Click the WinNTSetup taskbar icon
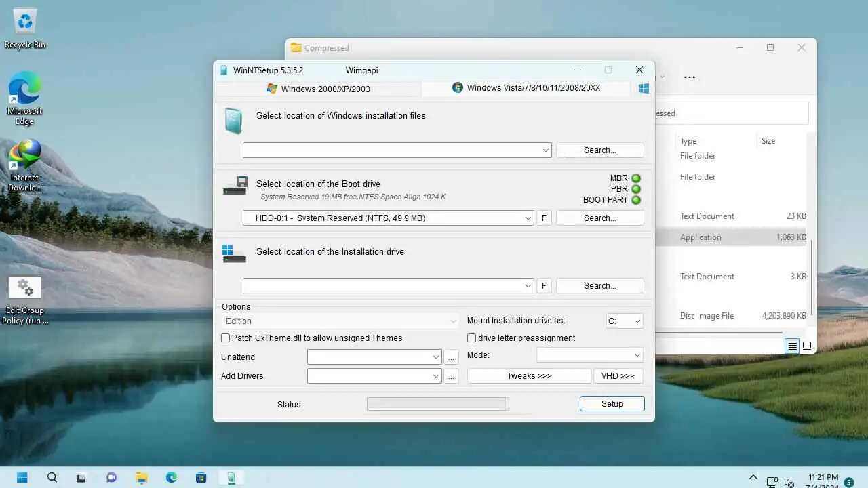This screenshot has width=868, height=488. [x=231, y=477]
